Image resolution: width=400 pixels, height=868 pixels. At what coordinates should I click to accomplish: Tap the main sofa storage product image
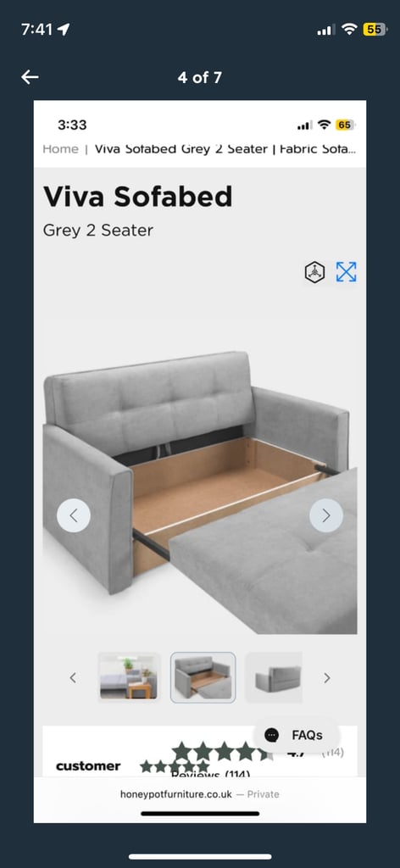click(200, 492)
